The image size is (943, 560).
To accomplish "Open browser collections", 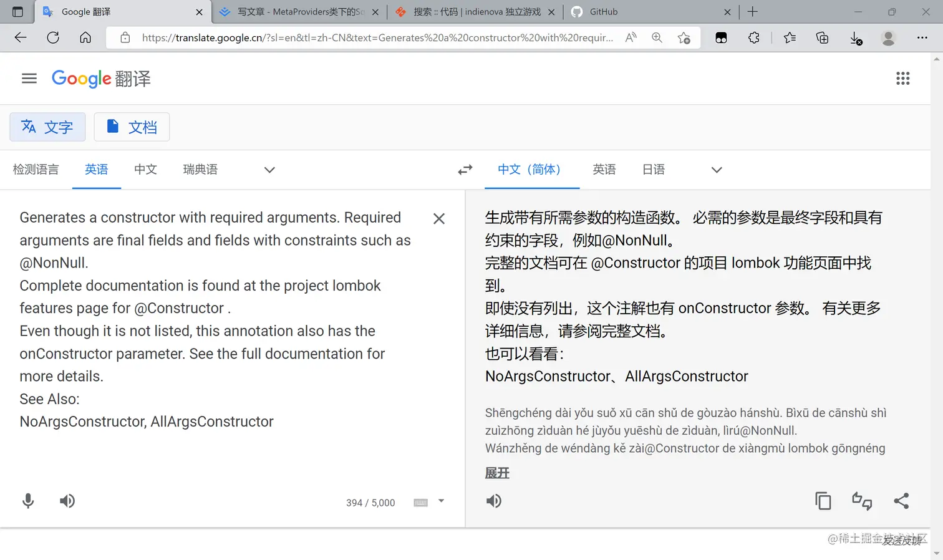I will 823,37.
